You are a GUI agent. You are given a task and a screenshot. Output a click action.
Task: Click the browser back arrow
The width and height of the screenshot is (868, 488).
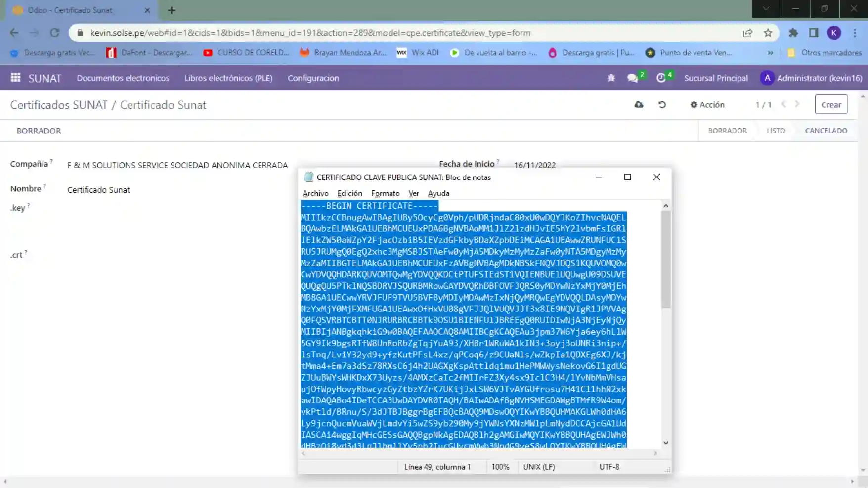(14, 33)
